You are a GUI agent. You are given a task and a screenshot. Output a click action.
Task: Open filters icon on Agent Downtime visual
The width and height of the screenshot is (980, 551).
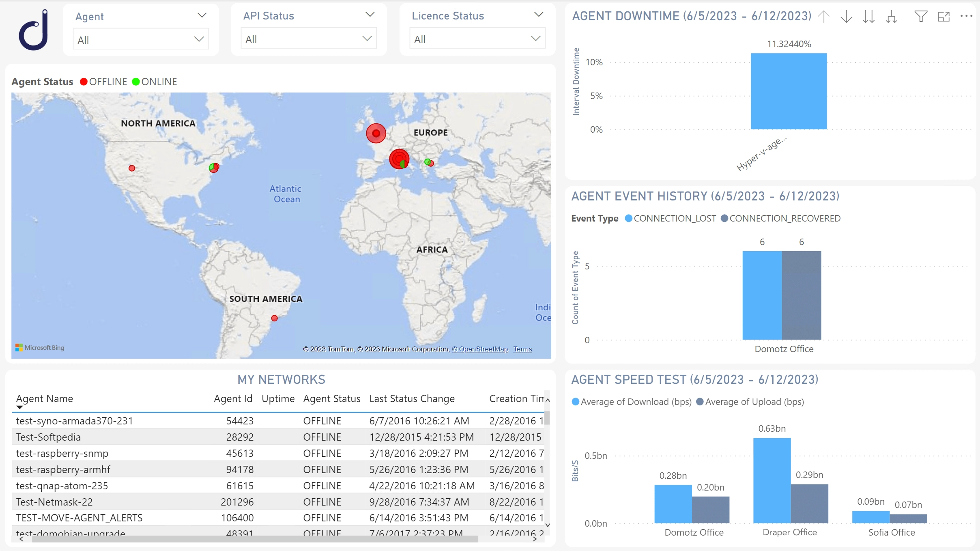[921, 16]
